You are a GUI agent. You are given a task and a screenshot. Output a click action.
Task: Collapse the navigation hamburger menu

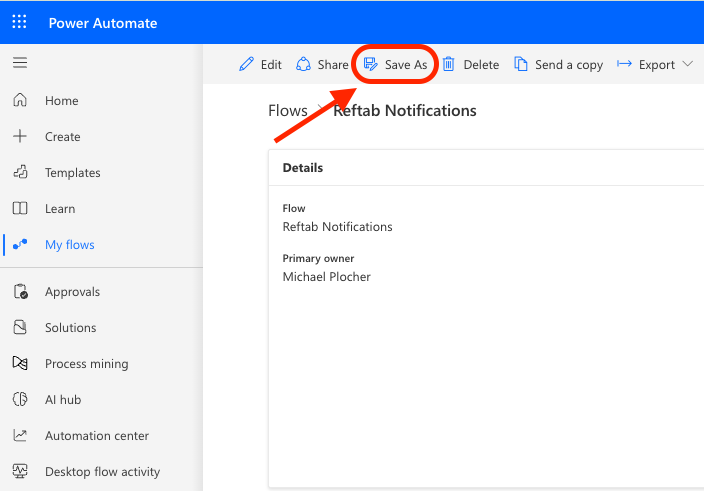(x=20, y=62)
